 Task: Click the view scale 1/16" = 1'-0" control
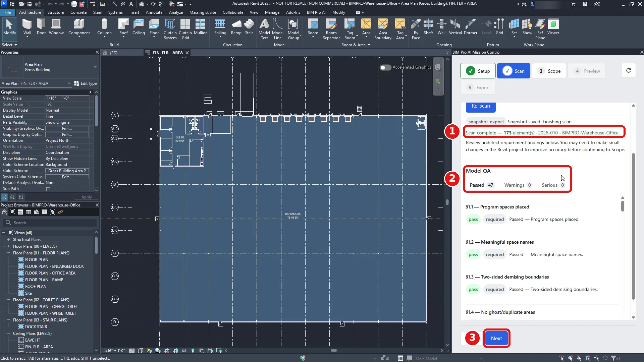coord(114,351)
